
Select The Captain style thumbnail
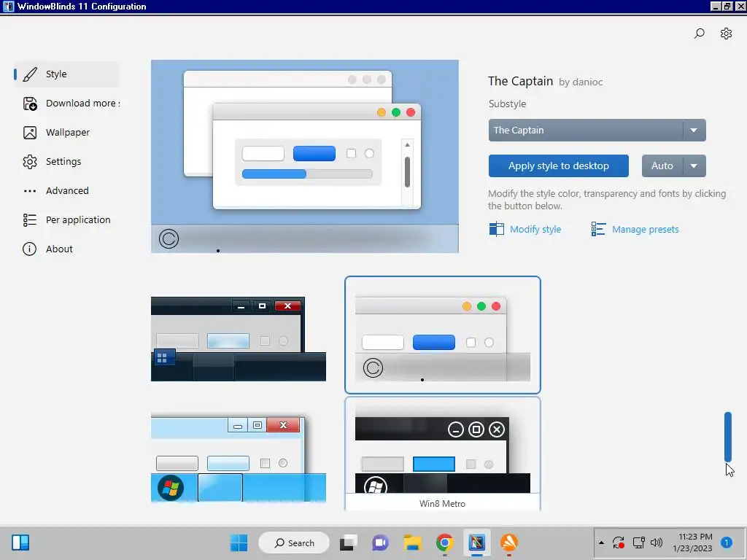[x=443, y=335]
